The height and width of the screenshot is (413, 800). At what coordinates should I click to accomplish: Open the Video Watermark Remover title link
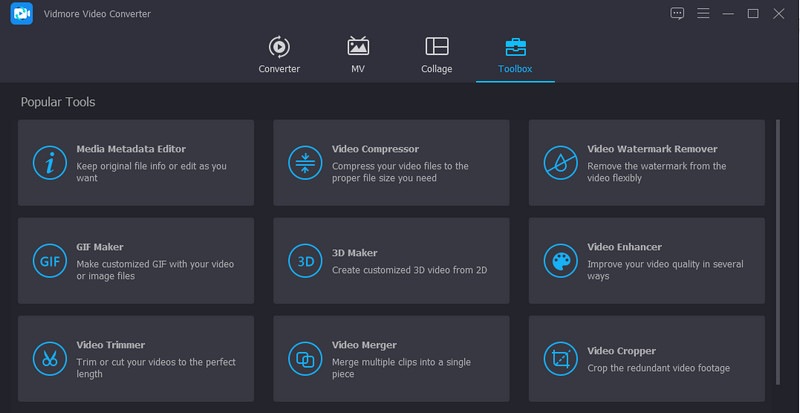652,149
